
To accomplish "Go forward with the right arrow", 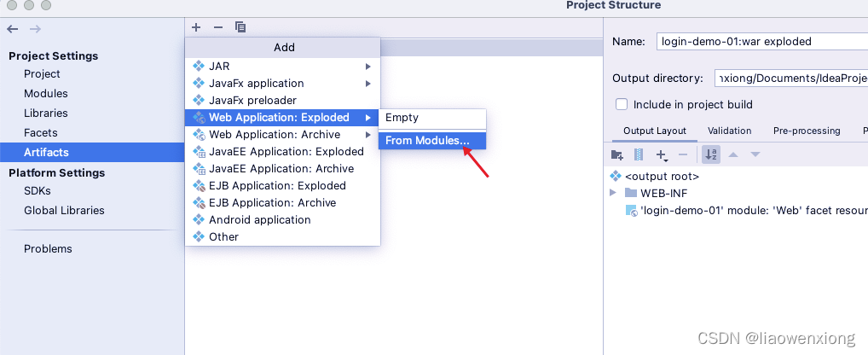I will (x=36, y=29).
